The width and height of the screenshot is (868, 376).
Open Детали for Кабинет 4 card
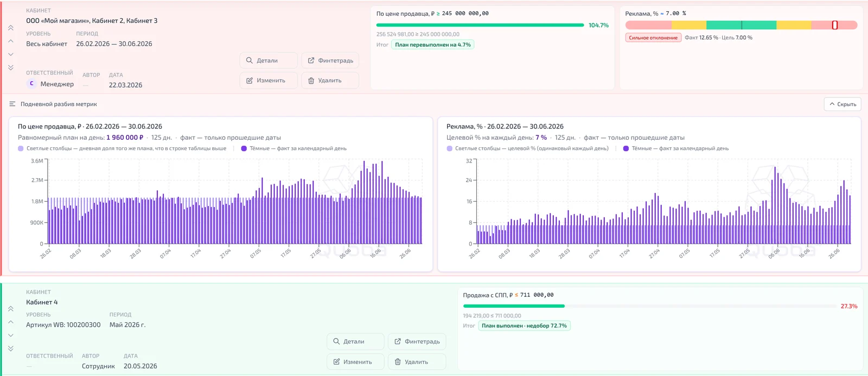tap(355, 342)
